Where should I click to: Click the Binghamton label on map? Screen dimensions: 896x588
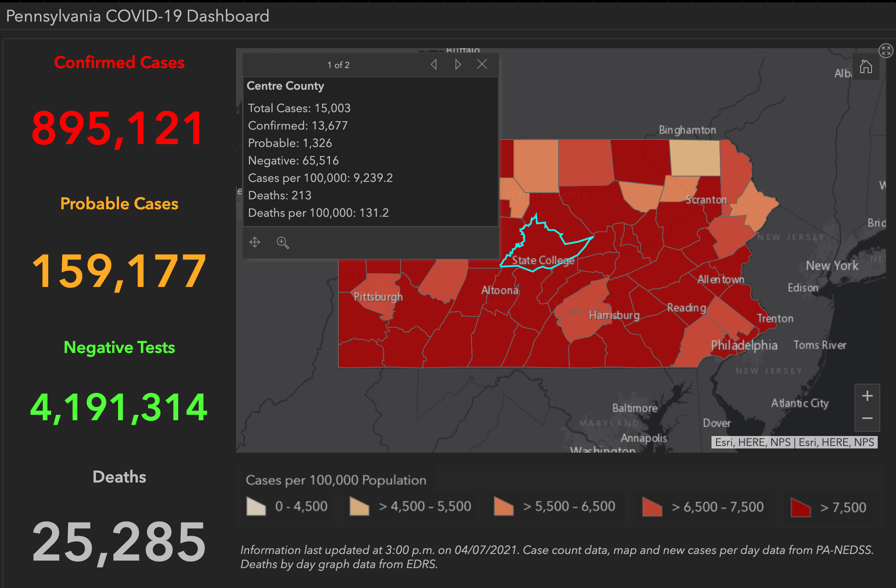point(687,130)
